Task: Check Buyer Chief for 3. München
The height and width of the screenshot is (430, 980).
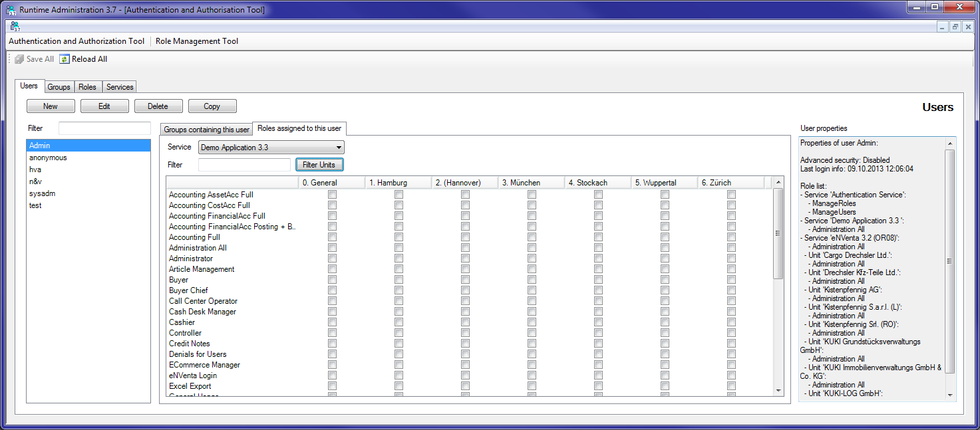Action: tap(531, 290)
